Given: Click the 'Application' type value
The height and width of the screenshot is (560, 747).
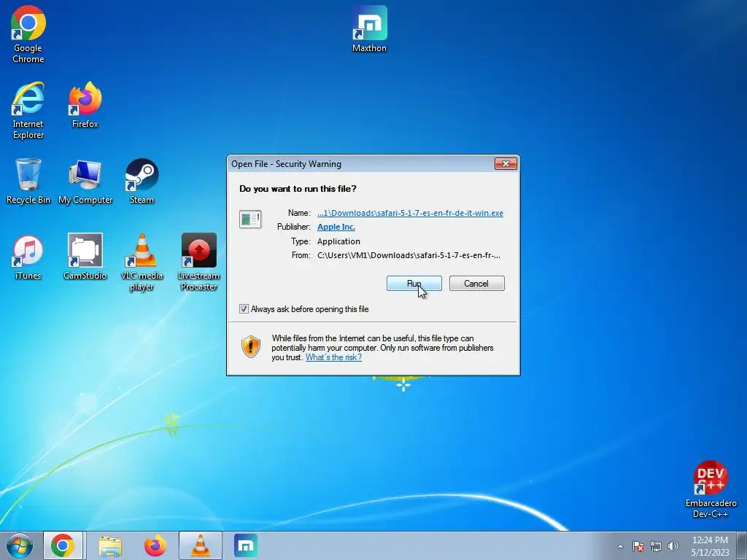Looking at the screenshot, I should 338,241.
